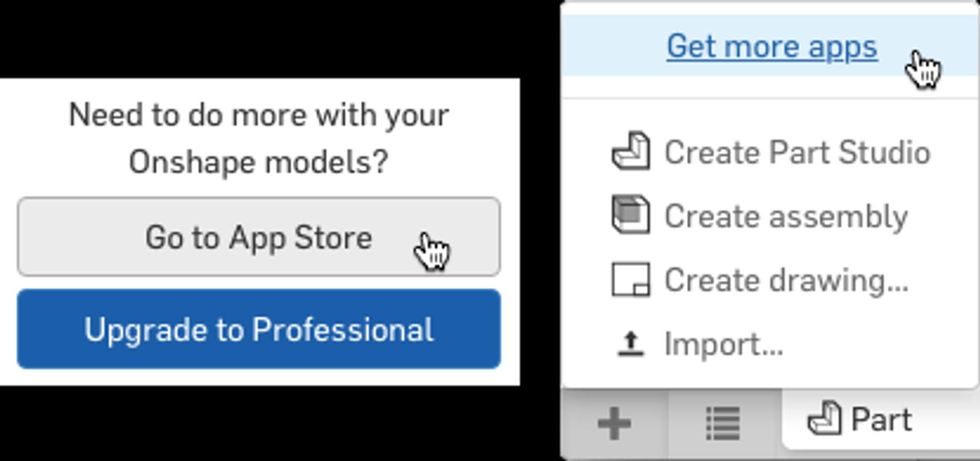Click the Part Studio icon in the menu
Viewport: 980px width, 461px height.
click(630, 151)
